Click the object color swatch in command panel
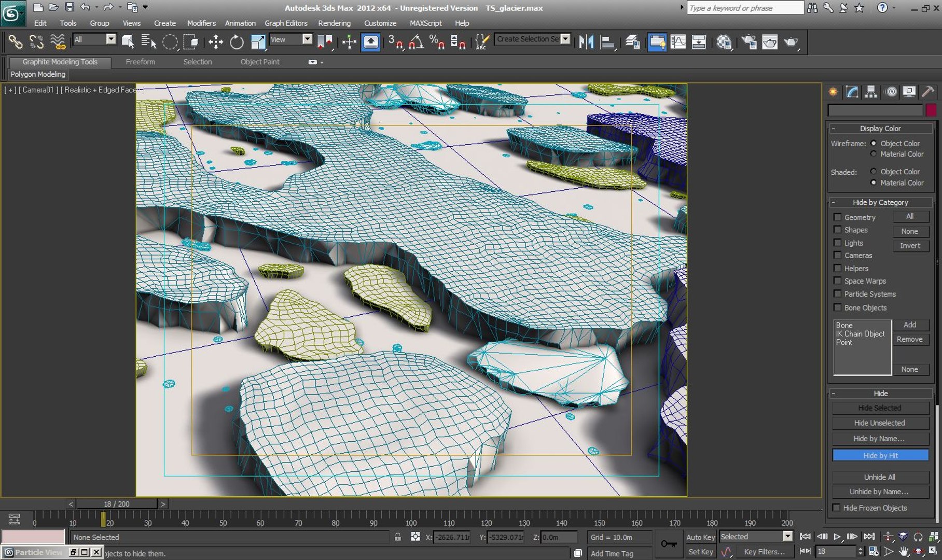Viewport: 942px width, 560px height. tap(931, 110)
